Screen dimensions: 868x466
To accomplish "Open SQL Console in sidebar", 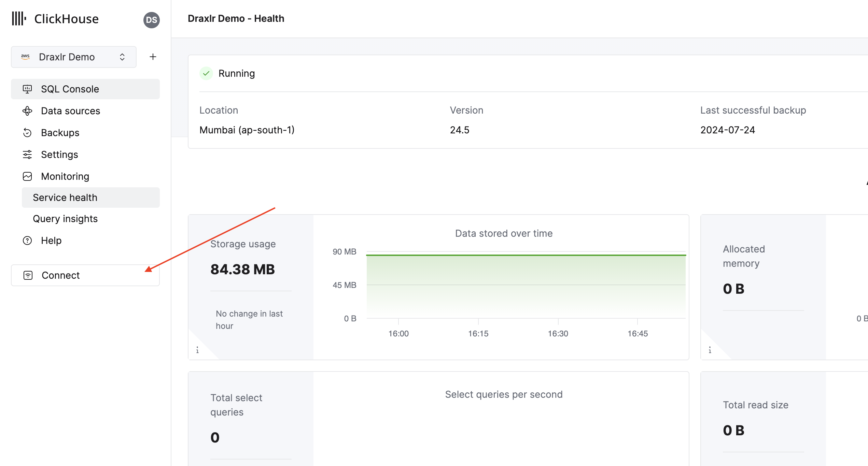I will pyautogui.click(x=85, y=89).
